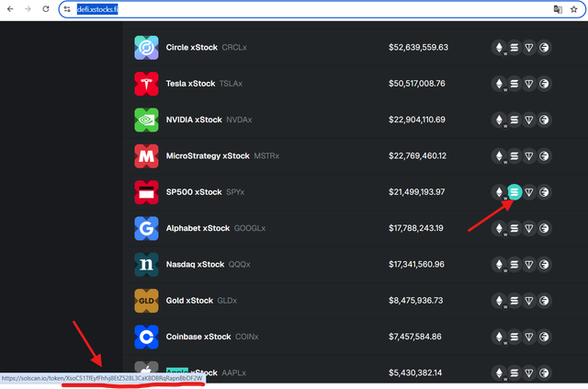
Task: Click the Coinbase xStock logo
Action: (x=146, y=337)
